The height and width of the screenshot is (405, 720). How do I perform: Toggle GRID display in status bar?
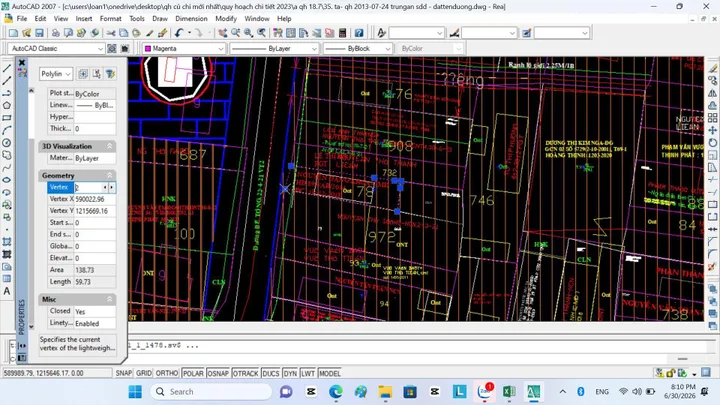[x=144, y=373]
